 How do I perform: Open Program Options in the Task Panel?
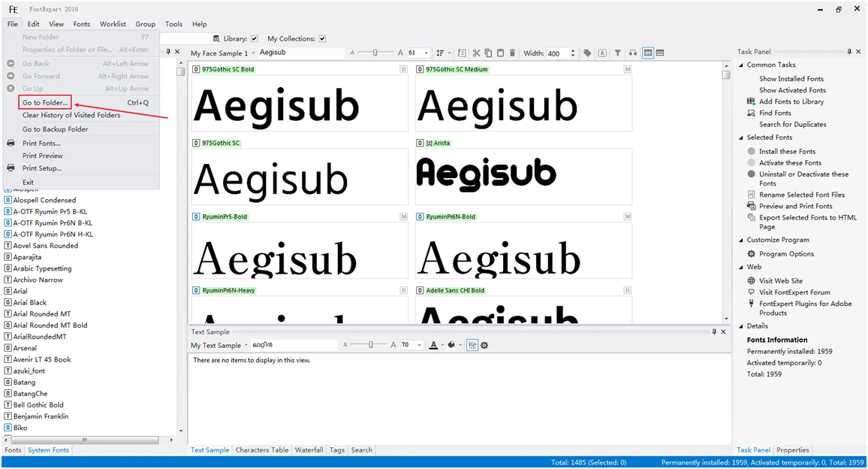(784, 254)
